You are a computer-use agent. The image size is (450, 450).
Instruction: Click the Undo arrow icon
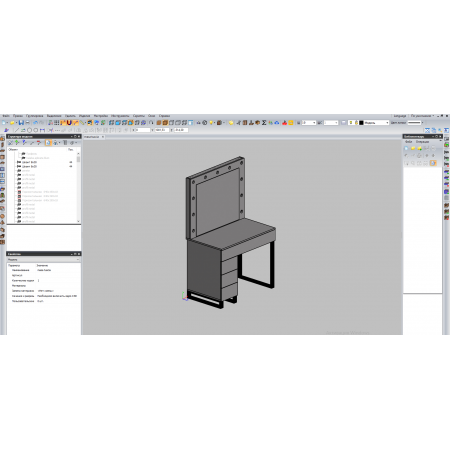[x=35, y=123]
